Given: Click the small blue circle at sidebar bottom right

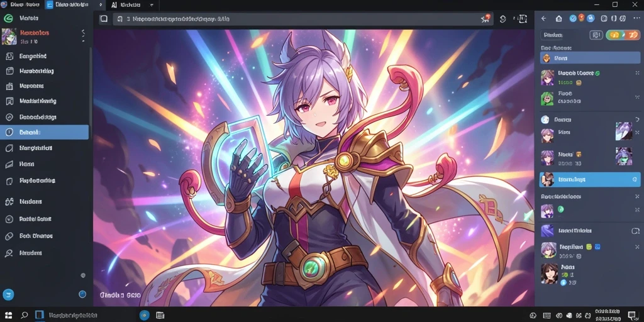Looking at the screenshot, I should click(82, 294).
